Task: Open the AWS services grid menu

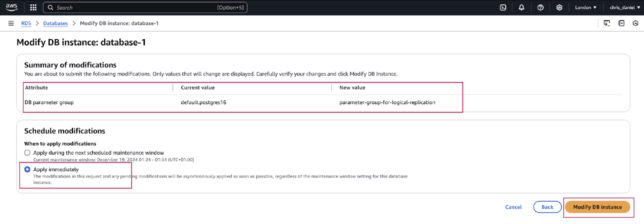Action: click(33, 8)
